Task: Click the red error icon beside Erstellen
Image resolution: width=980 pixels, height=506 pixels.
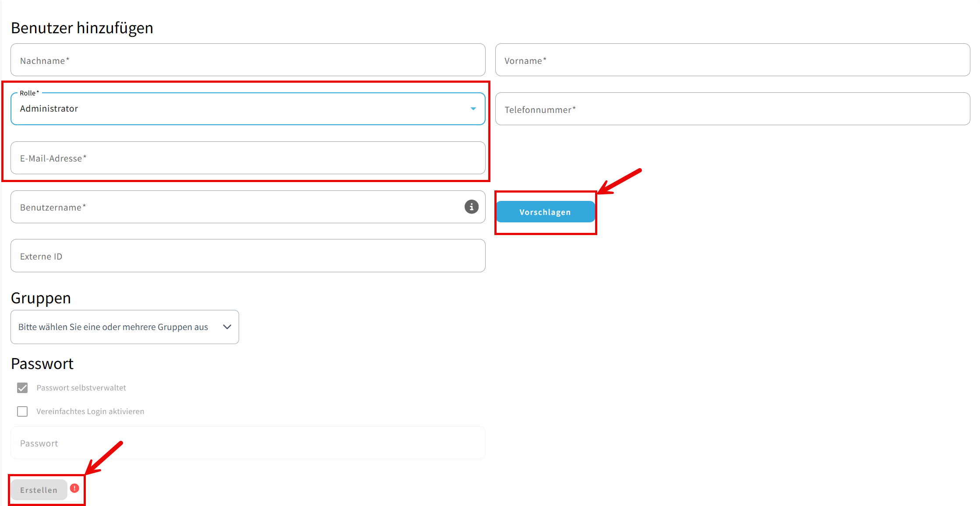Action: pyautogui.click(x=75, y=488)
